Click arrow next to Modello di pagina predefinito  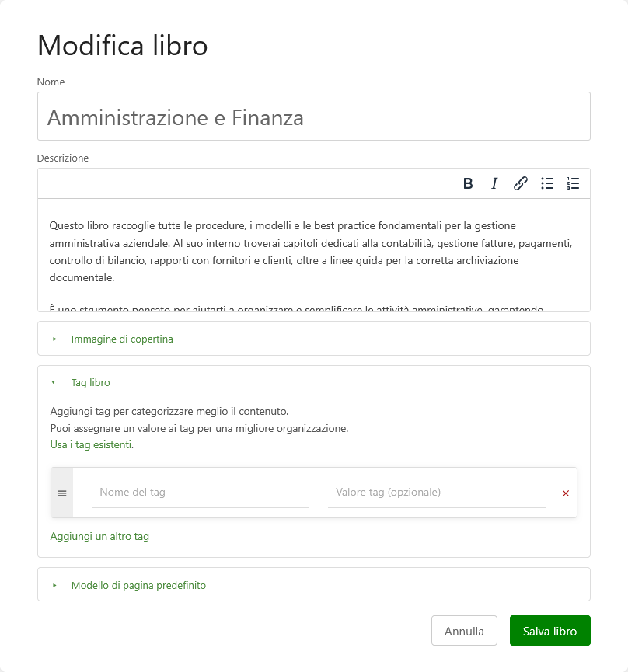54,586
